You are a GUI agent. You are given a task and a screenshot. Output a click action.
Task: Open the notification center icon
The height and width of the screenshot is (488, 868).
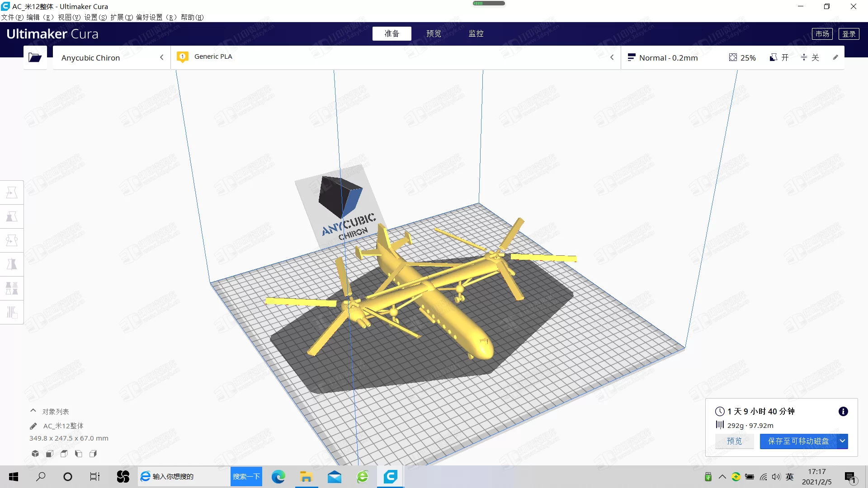pos(851,477)
